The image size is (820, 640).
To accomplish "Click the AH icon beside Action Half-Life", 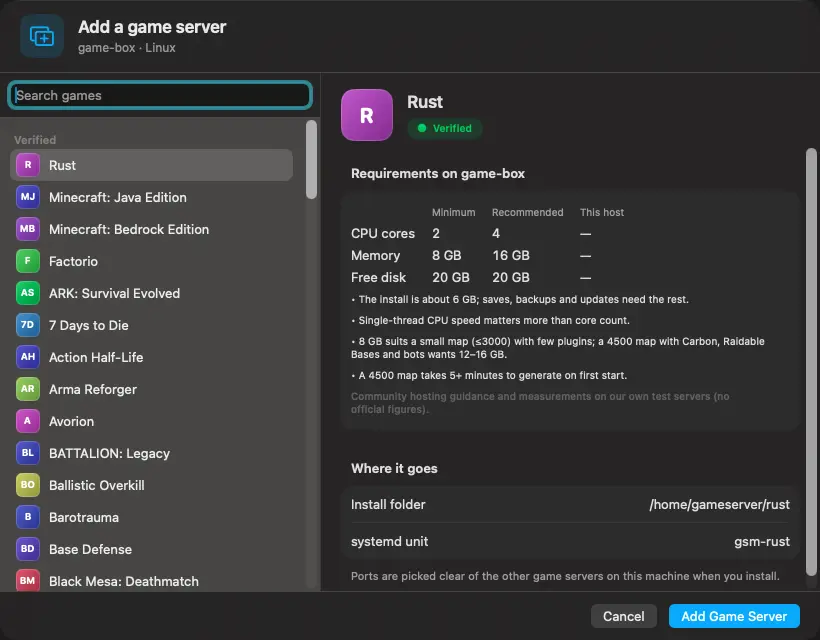I will 28,357.
